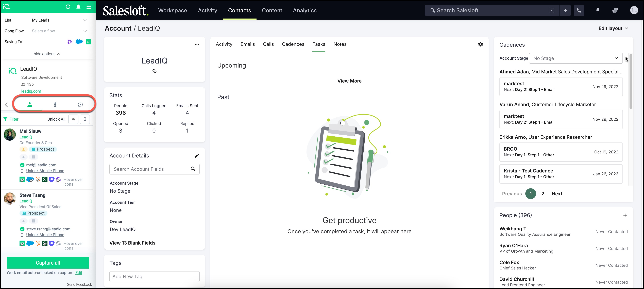Image resolution: width=644 pixels, height=289 pixels.
Task: Click Send Feedback
Action: [x=79, y=284]
